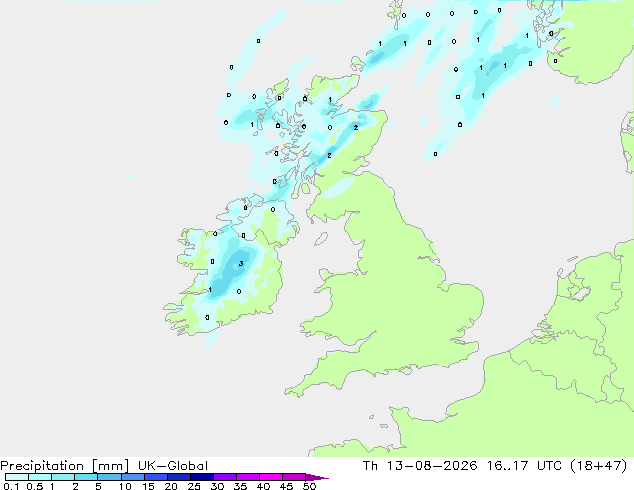Click the 'Th' weekday abbreviation

[370, 466]
